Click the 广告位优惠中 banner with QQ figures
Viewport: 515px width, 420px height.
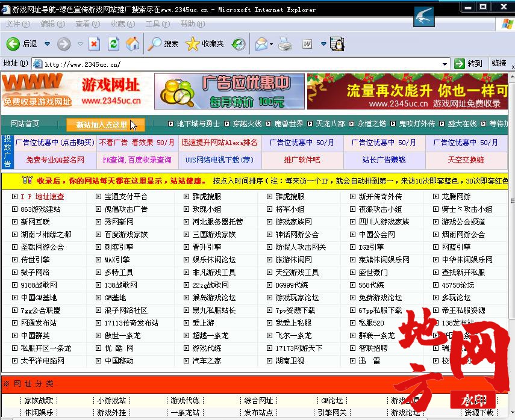pyautogui.click(x=229, y=91)
